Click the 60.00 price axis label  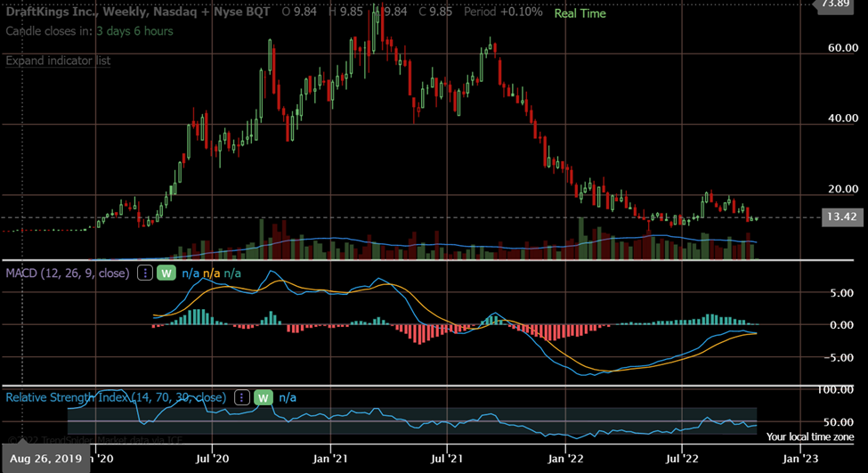(843, 47)
